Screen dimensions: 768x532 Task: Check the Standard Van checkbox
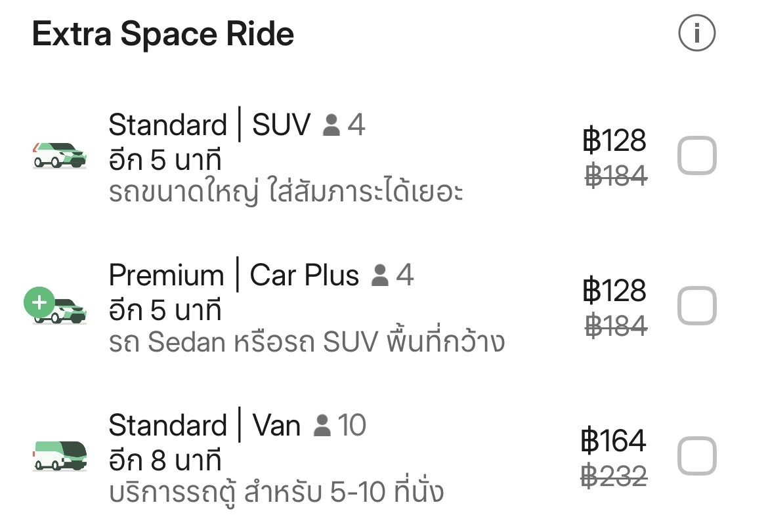pyautogui.click(x=696, y=456)
